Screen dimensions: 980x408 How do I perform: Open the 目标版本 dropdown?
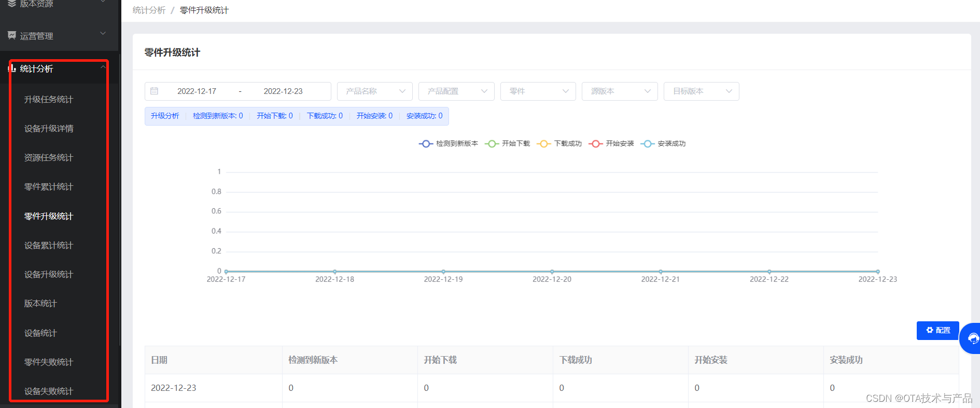[x=702, y=91]
